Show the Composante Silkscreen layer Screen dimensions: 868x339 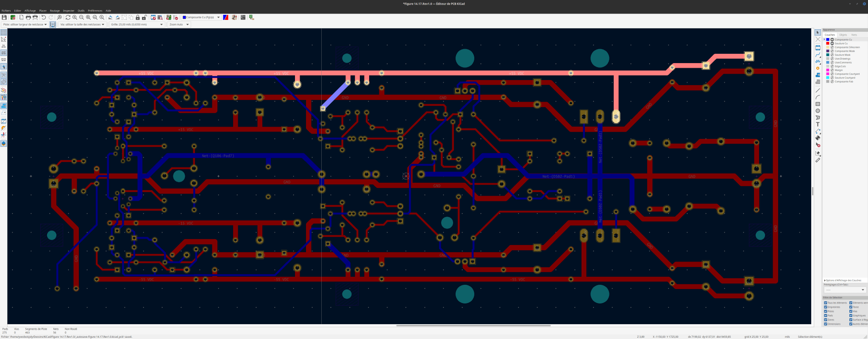pyautogui.click(x=832, y=47)
